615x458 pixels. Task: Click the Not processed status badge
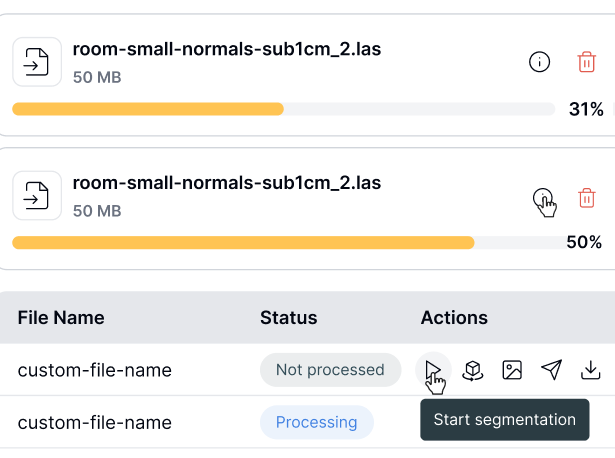(x=330, y=370)
